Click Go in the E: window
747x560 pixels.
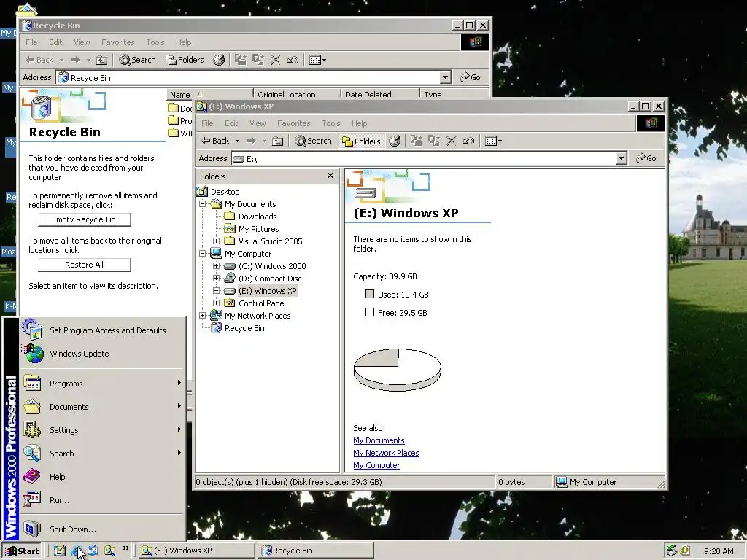click(x=646, y=158)
